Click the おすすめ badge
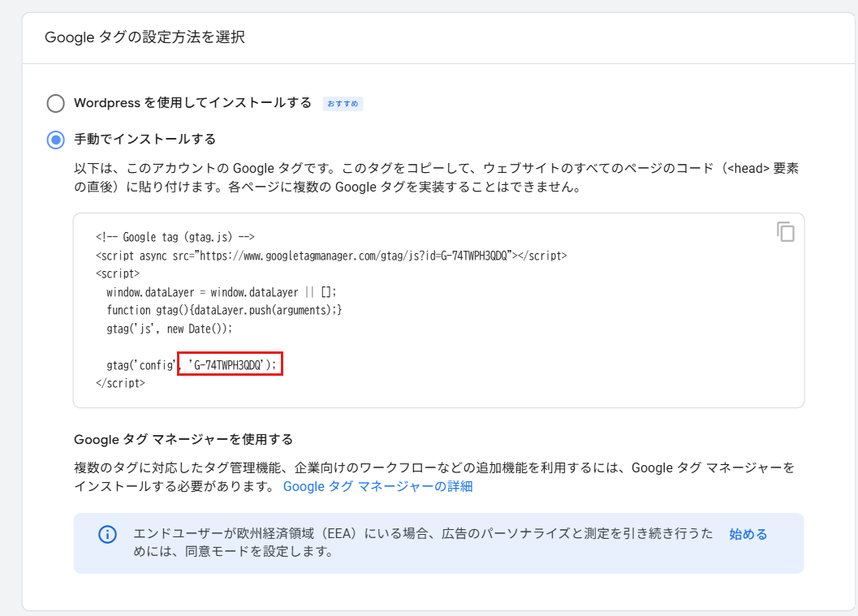The width and height of the screenshot is (858, 616). 343,104
